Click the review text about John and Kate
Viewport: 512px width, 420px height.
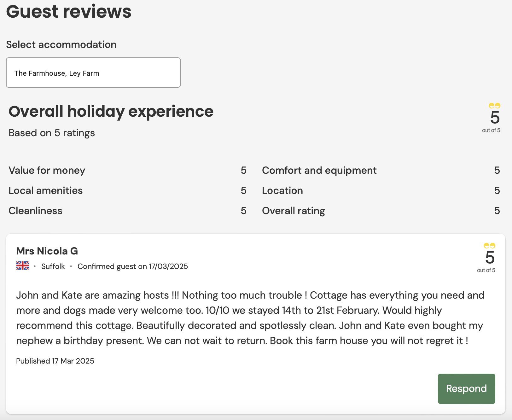tap(249, 318)
